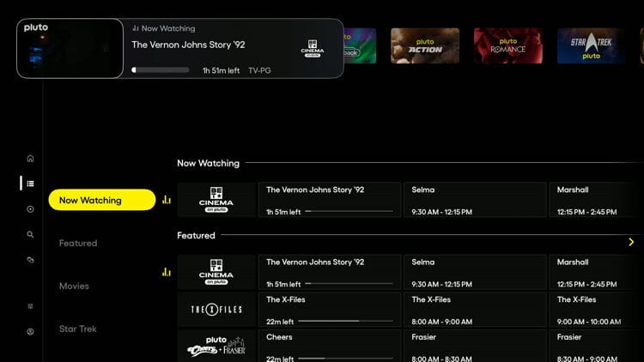Screen dimensions: 644x362
Task: Open the On Demand circle icon
Action: [30, 209]
